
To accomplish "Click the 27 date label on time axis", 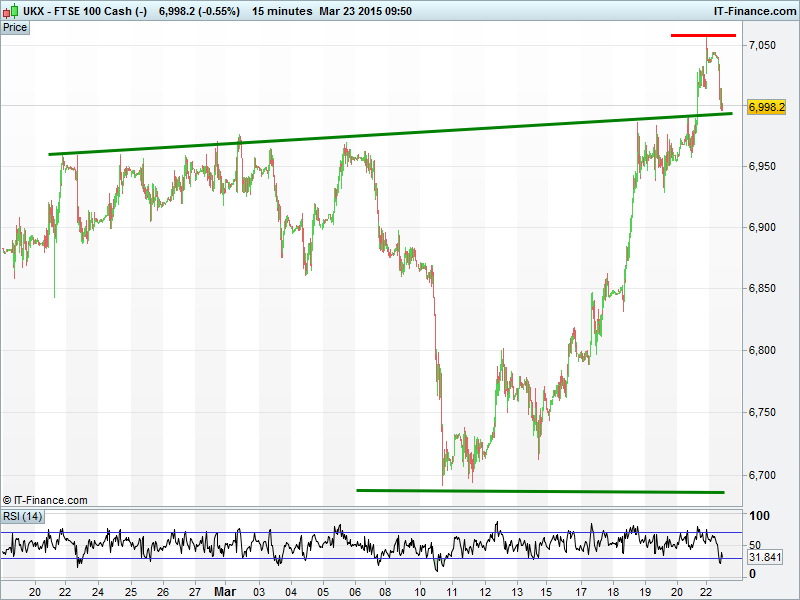I will (x=194, y=592).
